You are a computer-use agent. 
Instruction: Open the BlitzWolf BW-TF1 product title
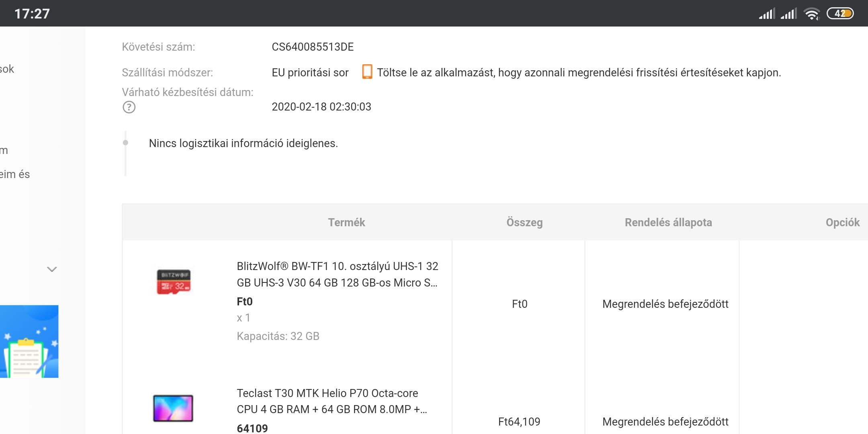[338, 274]
